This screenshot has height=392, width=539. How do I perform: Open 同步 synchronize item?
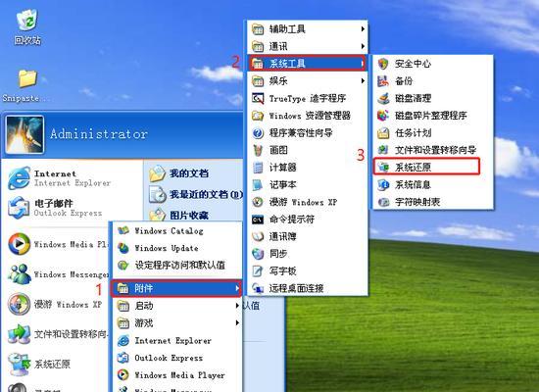pyautogui.click(x=308, y=254)
